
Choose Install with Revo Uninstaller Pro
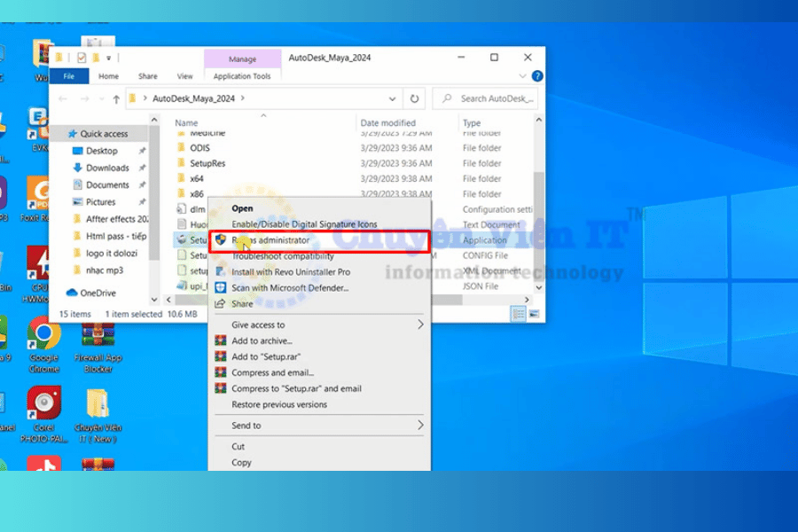pos(290,272)
